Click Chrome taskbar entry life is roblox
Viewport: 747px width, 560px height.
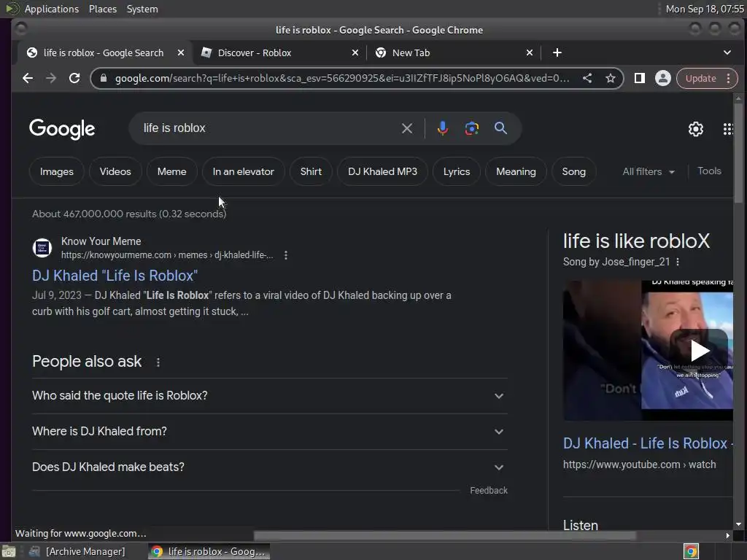point(209,551)
